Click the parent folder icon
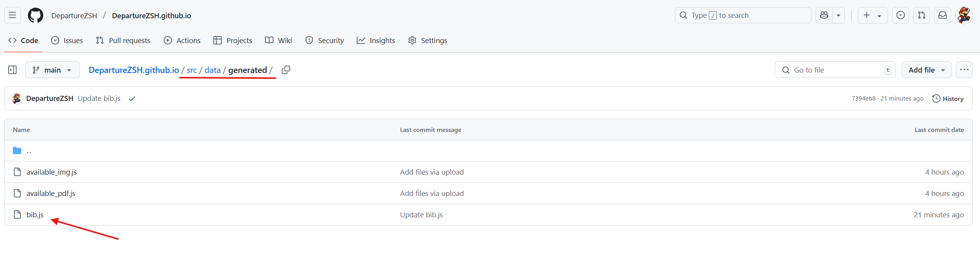980x279 pixels. (x=17, y=151)
